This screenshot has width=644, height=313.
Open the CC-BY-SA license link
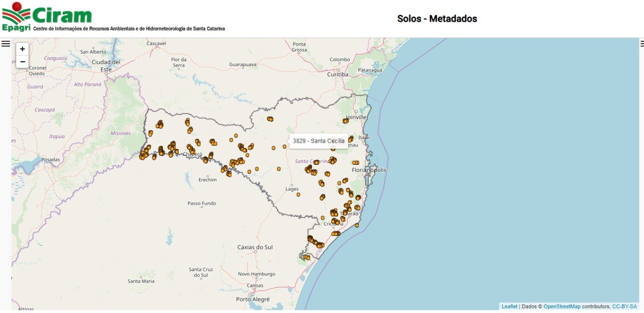pyautogui.click(x=624, y=306)
